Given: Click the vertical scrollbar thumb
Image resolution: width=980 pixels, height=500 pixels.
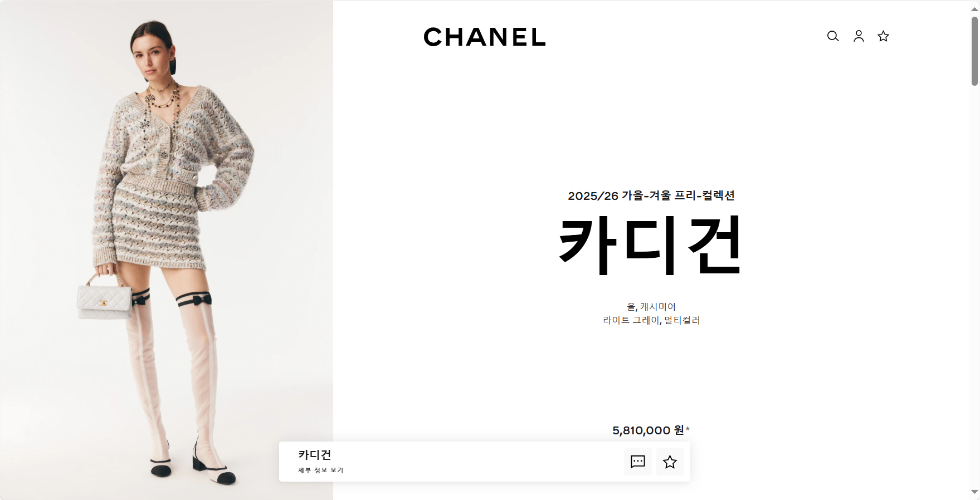Looking at the screenshot, I should point(974,51).
